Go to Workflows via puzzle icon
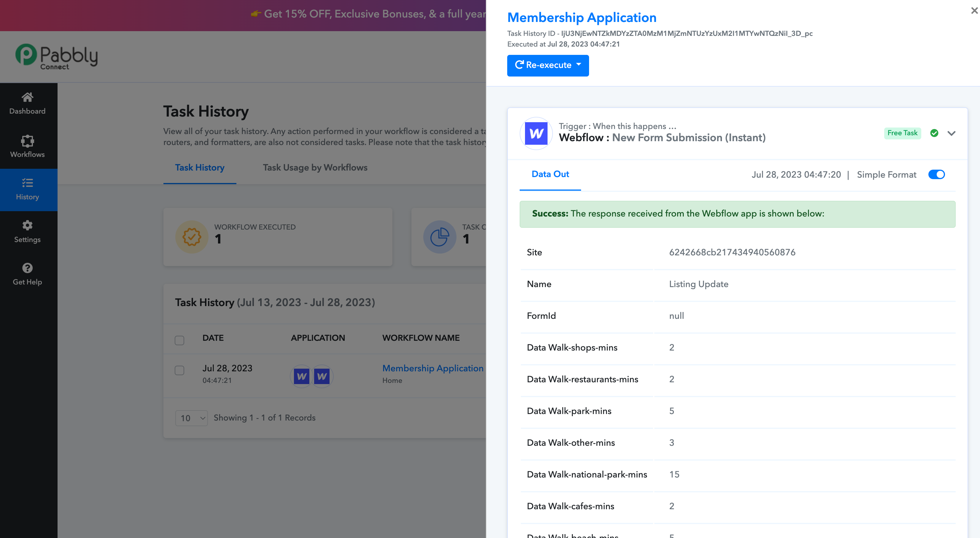980x538 pixels. pos(27,141)
